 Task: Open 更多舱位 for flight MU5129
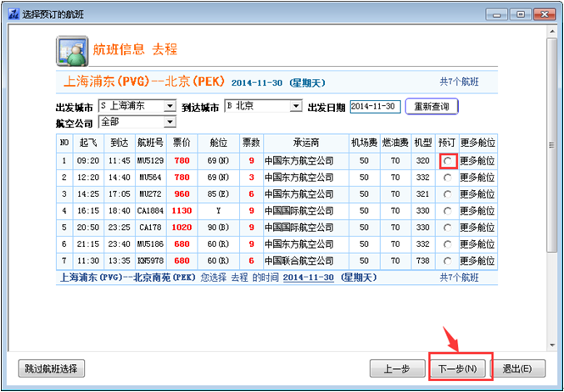477,161
